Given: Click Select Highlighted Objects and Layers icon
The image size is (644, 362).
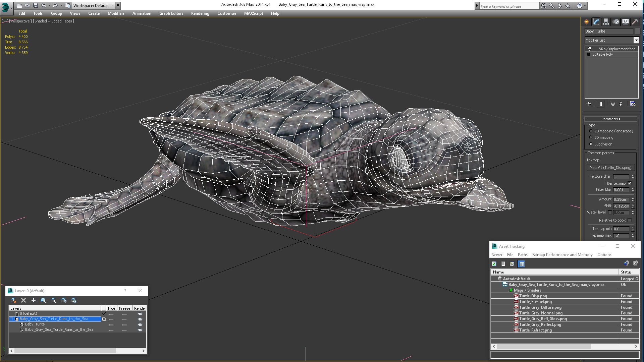Looking at the screenshot, I should 44,300.
